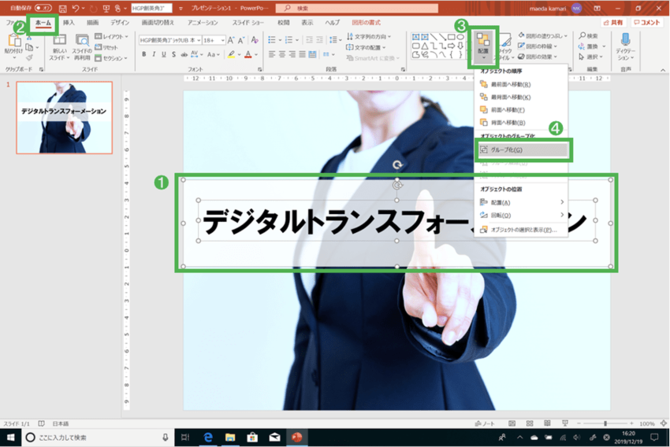This screenshot has width=670, height=447.
Task: Click the 貼り付け (Paste) clipboard icon
Action: 15,41
